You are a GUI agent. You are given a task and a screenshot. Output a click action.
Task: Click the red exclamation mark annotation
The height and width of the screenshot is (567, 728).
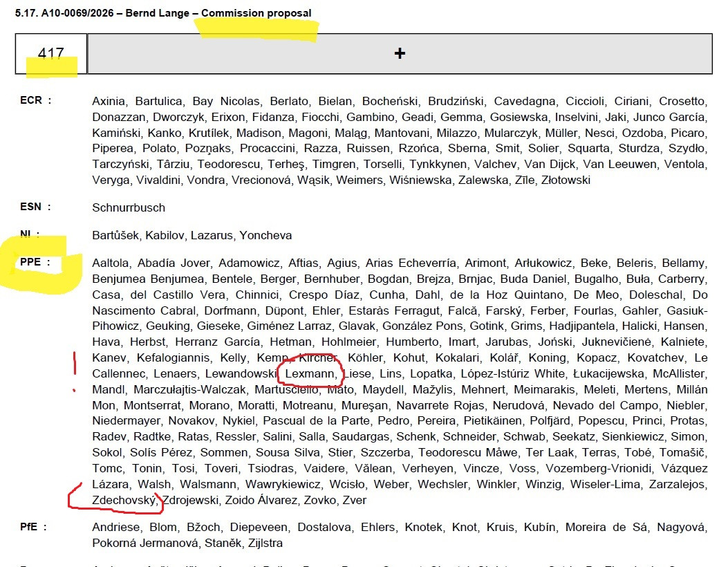point(75,366)
